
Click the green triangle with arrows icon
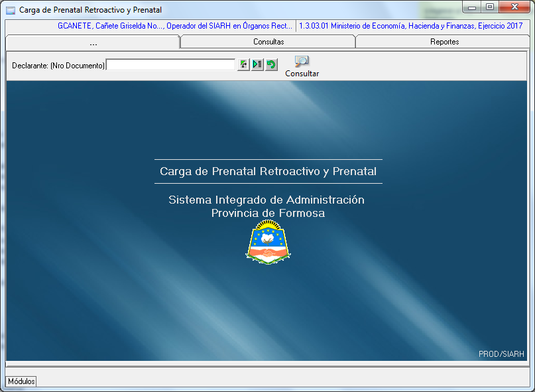tap(243, 64)
